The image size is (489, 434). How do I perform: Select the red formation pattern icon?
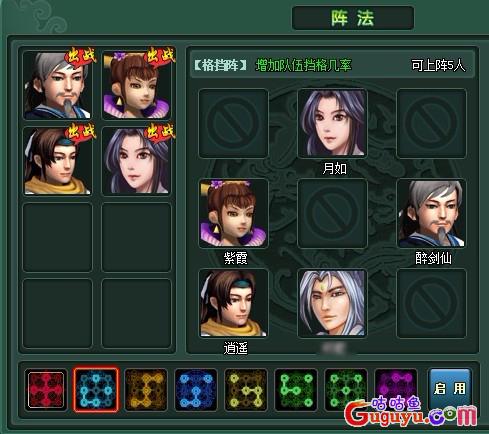[x=46, y=390]
